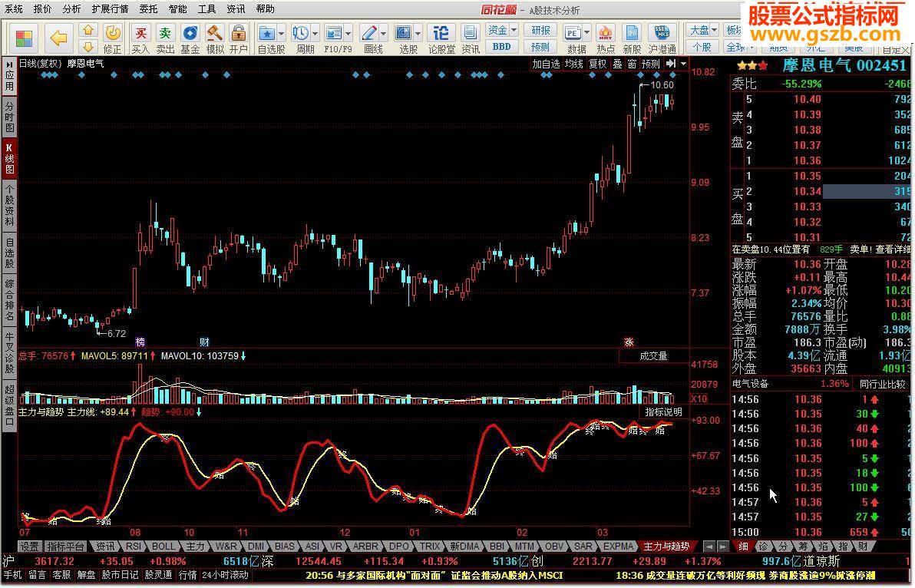Open the 新股 IPO icon
Image resolution: width=915 pixels, height=588 pixels.
point(632,33)
